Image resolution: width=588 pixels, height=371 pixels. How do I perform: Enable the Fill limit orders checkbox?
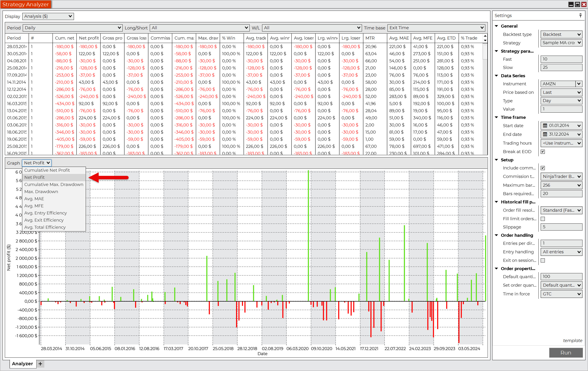[x=543, y=219]
